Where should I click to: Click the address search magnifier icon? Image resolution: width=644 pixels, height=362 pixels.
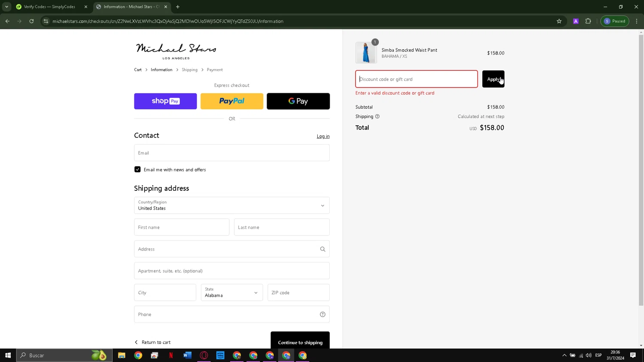(x=323, y=249)
